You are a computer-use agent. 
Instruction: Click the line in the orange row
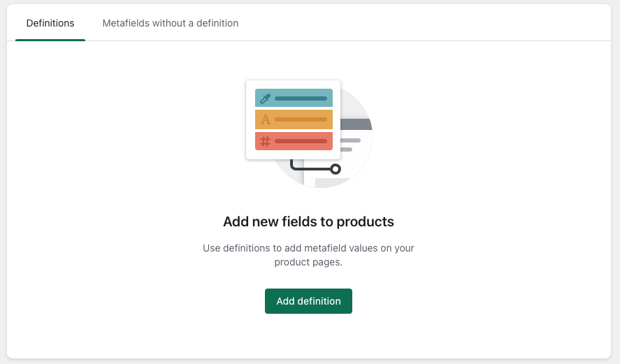point(301,119)
